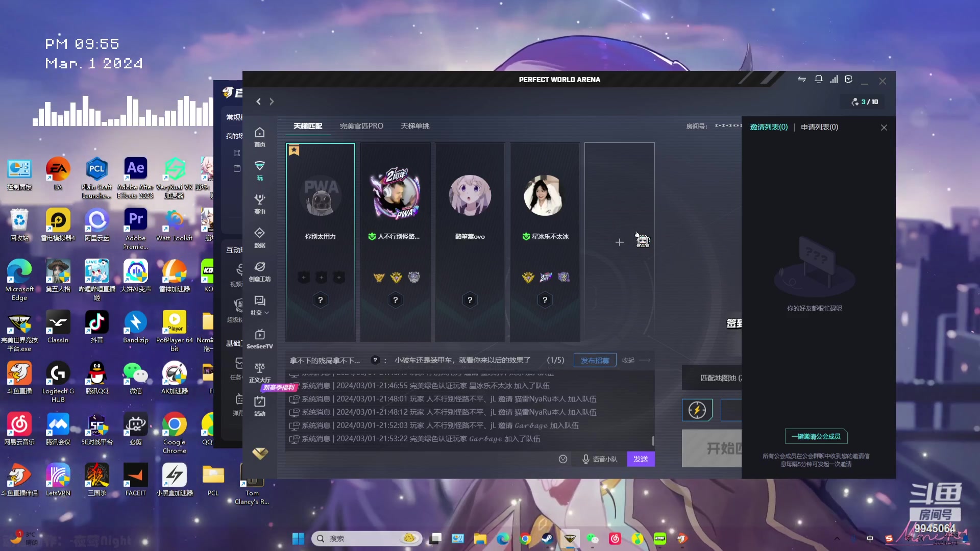Select the FACEIT desktop icon

click(x=136, y=480)
